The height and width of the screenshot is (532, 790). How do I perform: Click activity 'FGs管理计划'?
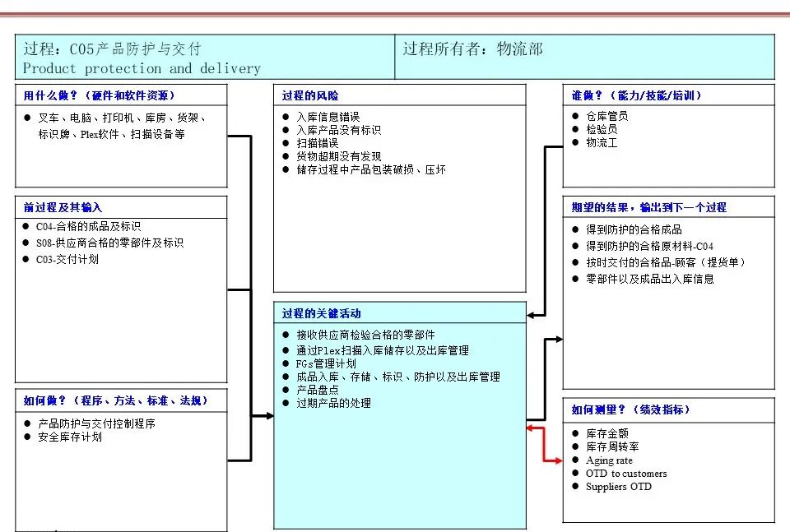pos(326,364)
